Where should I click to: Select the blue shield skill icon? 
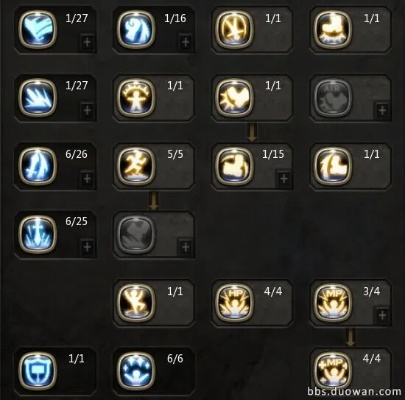click(38, 370)
